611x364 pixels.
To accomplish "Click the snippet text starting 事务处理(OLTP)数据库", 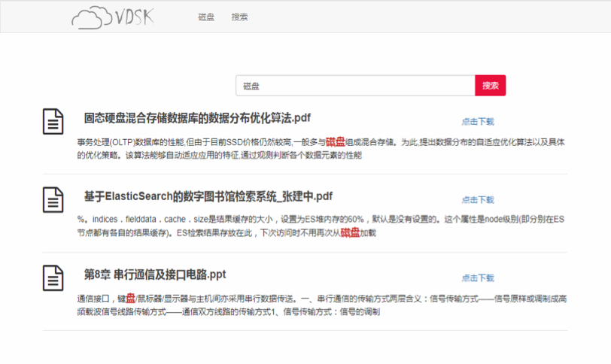I will click(x=321, y=149).
